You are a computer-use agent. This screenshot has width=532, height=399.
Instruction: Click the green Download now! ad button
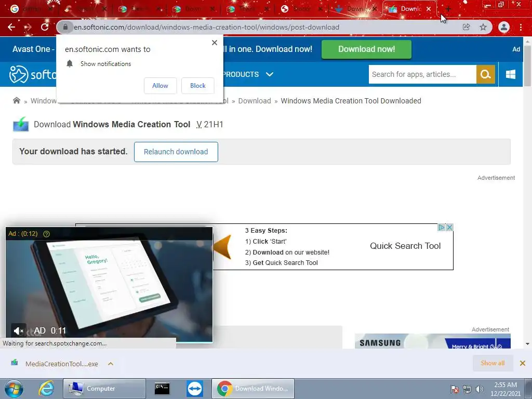click(366, 49)
